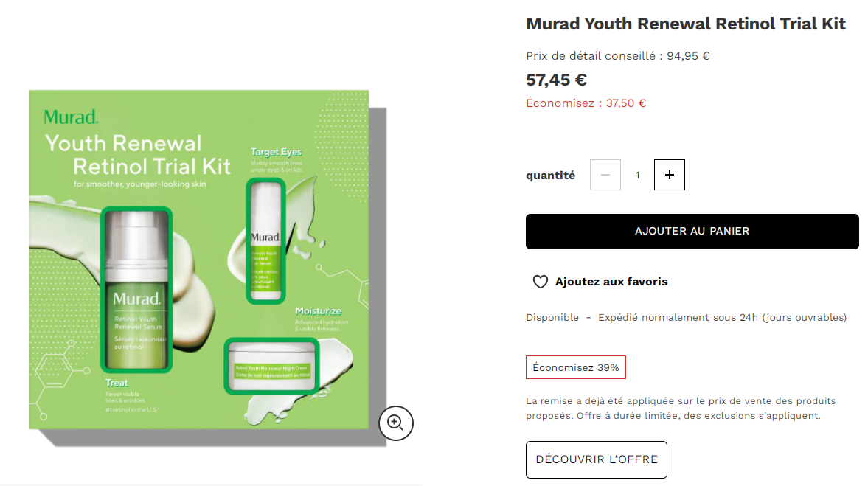Click the Économisez 39% badge
868x486 pixels.
tap(576, 367)
